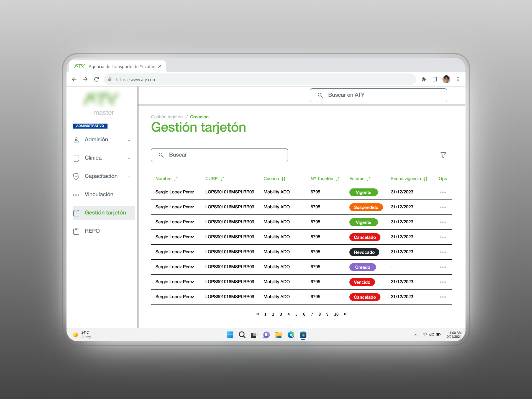Screen dimensions: 532x399
Task: Jump to next pages with double arrow
Action: click(345, 314)
